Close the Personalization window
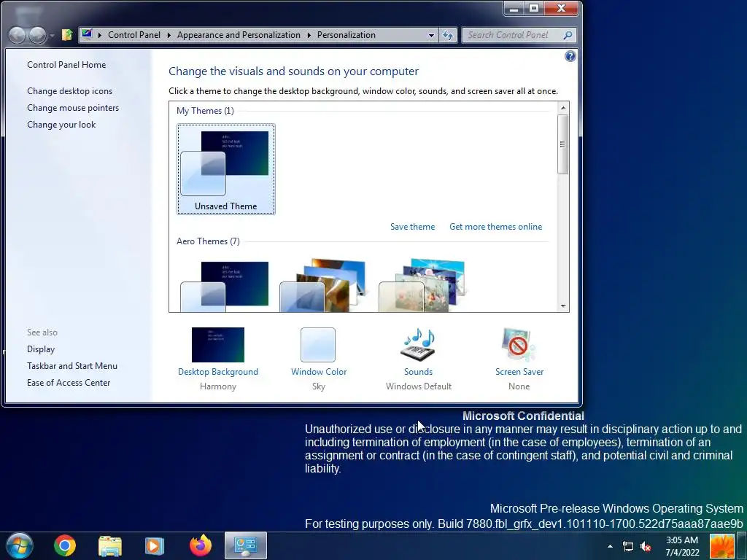The width and height of the screenshot is (747, 560). pos(561,9)
